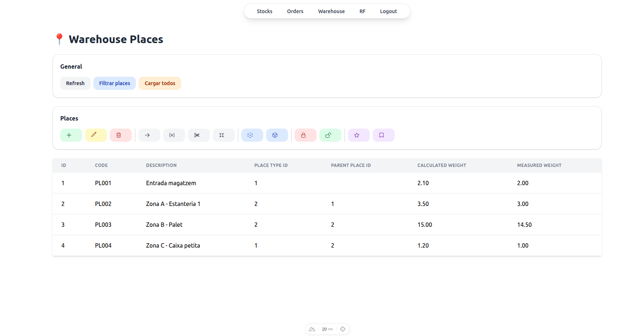Click the purple star button
644x336 pixels.
[359, 135]
